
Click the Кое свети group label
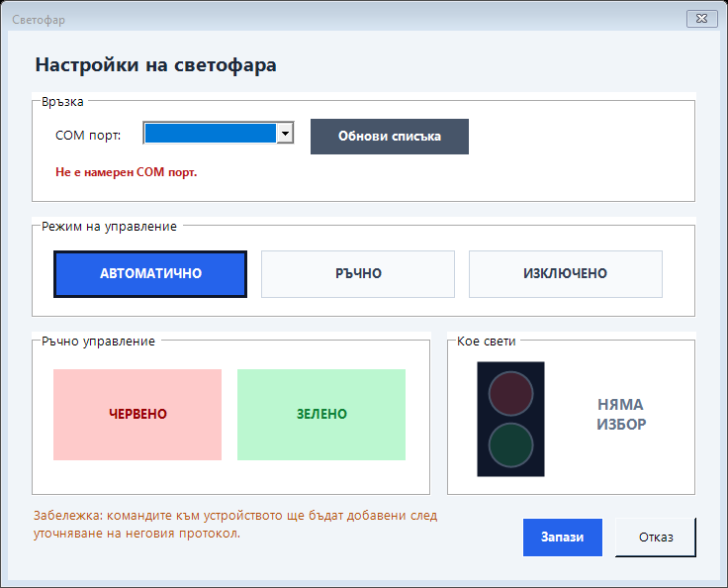coord(486,342)
